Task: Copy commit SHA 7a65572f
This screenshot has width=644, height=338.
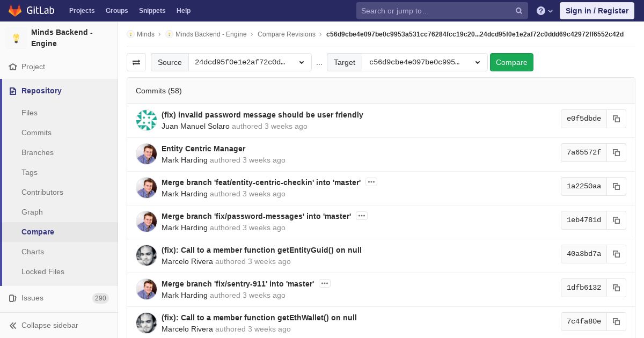Action: [x=616, y=152]
